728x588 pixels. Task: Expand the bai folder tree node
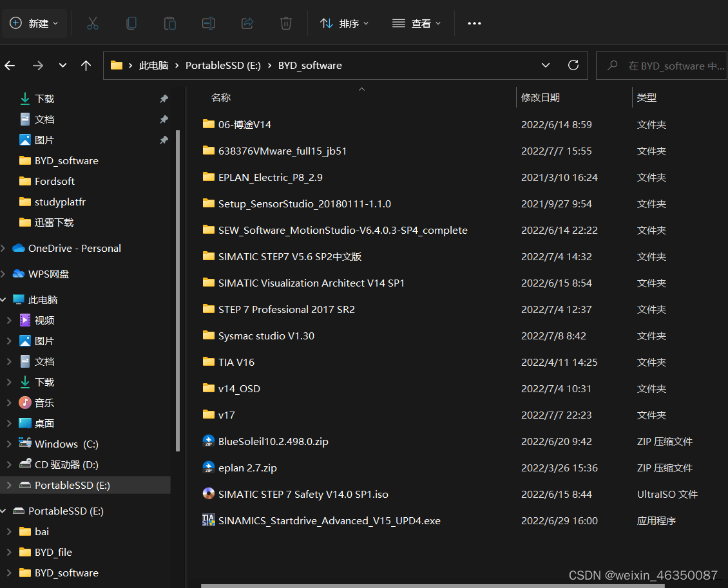(9, 531)
